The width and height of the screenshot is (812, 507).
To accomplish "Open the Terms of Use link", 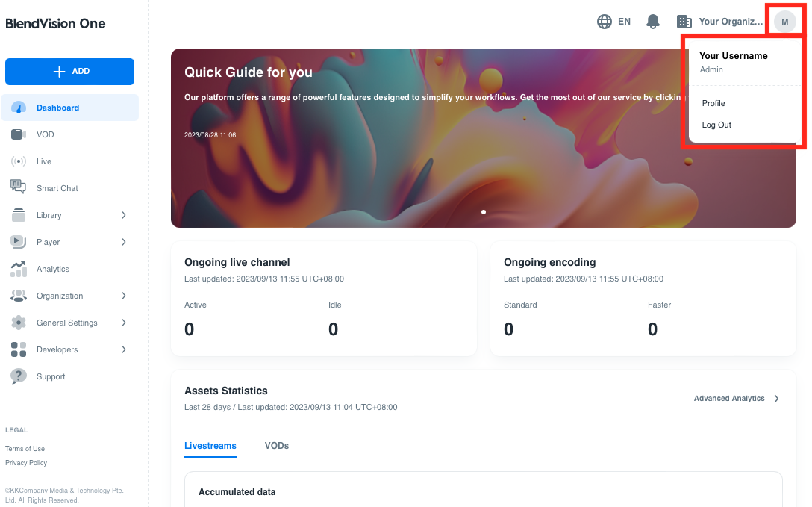I will 25,449.
